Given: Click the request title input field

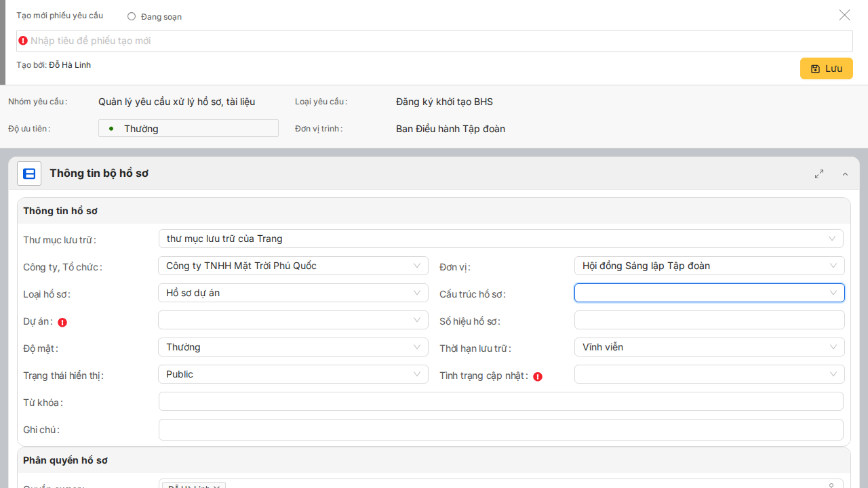Looking at the screenshot, I should coord(434,41).
